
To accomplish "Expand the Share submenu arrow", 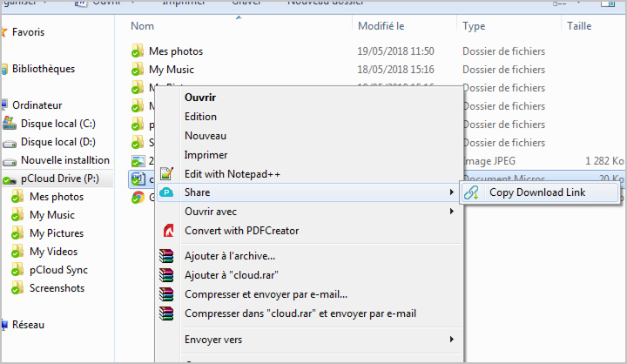I will point(451,192).
